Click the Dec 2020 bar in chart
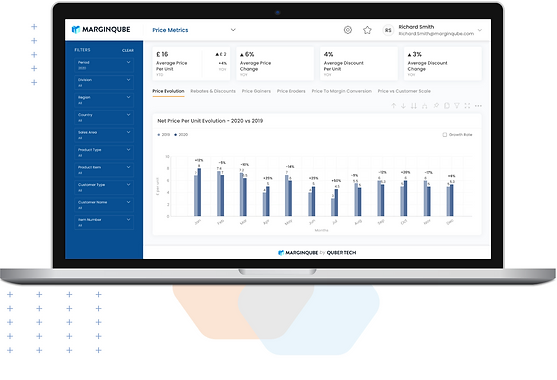This screenshot has height=380, width=557. click(x=451, y=200)
